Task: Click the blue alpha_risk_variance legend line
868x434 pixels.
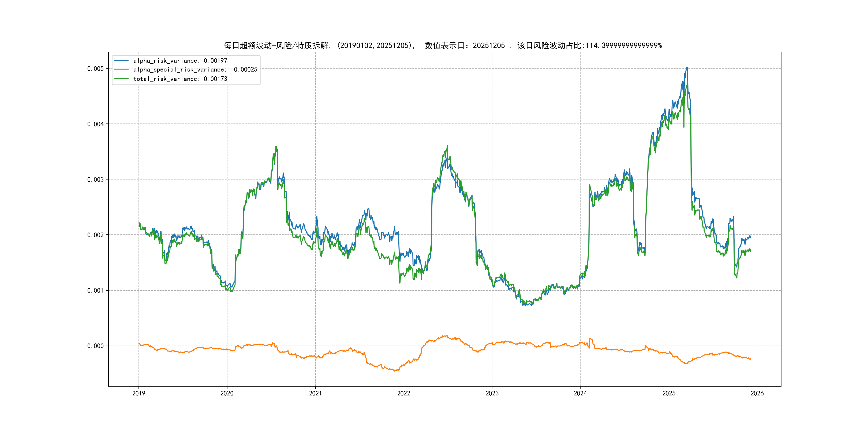Action: (121, 61)
